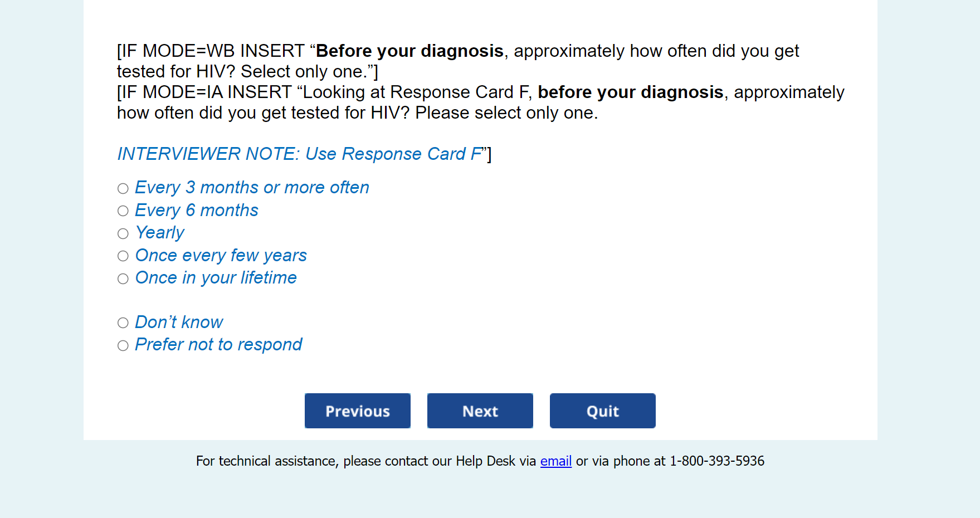This screenshot has width=980, height=518.
Task: Choose the 'Every 6 months' radio circle
Action: 123,211
